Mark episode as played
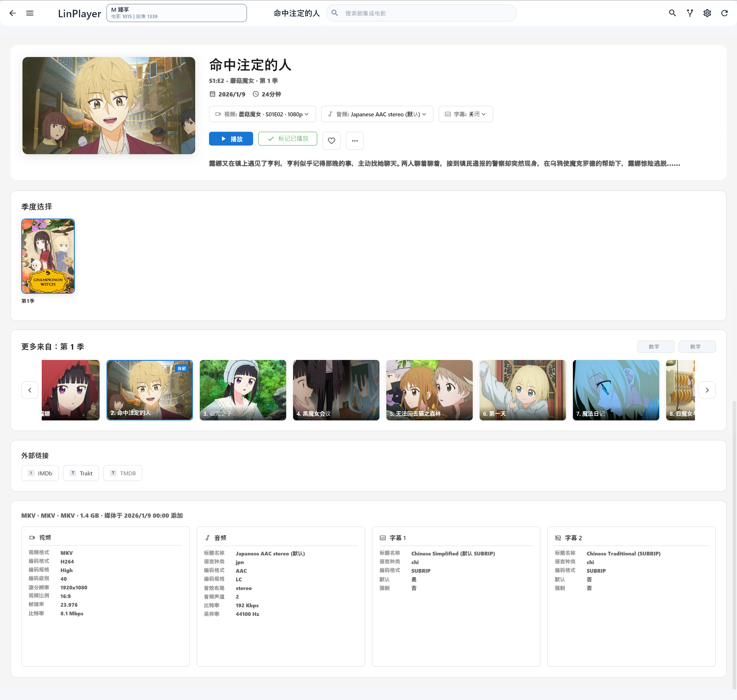Viewport: 737px width, 700px height. click(287, 139)
